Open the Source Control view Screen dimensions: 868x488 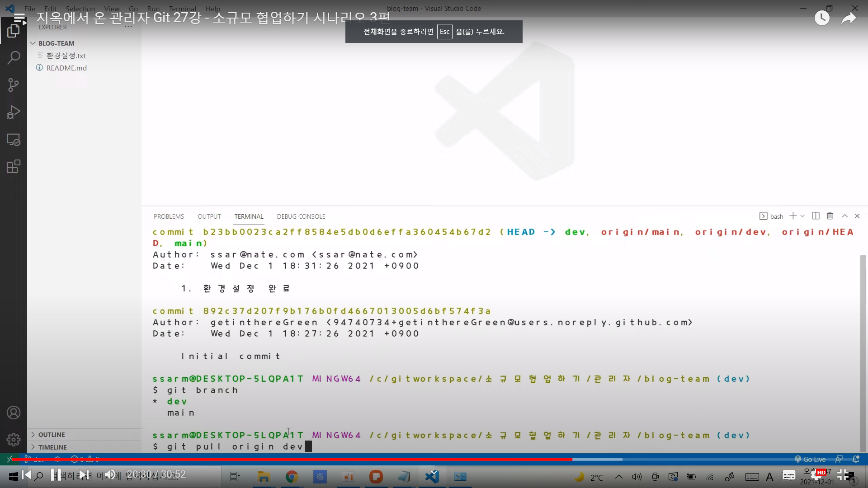pyautogui.click(x=14, y=85)
